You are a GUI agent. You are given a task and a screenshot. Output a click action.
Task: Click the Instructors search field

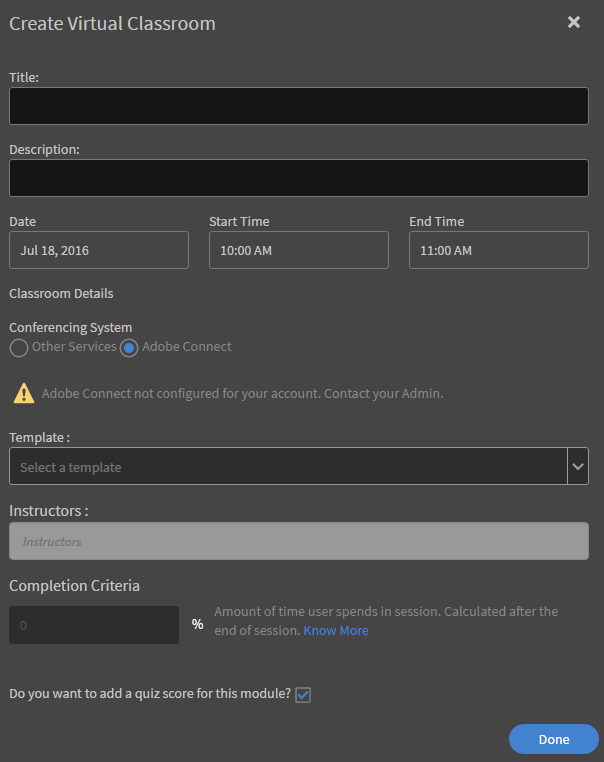299,541
